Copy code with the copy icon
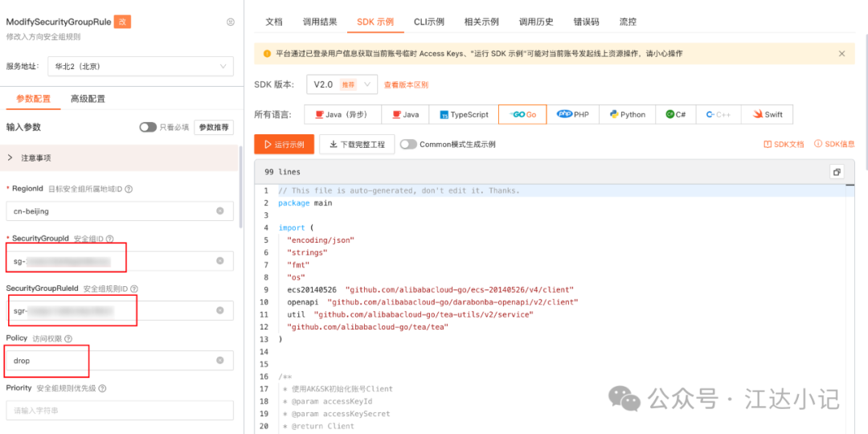The image size is (868, 434). 837,172
